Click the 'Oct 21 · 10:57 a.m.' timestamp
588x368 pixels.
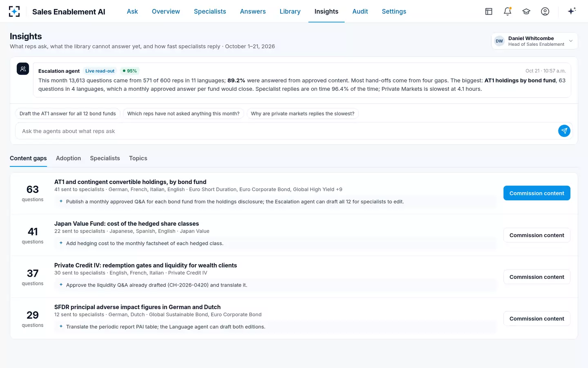[x=546, y=71]
